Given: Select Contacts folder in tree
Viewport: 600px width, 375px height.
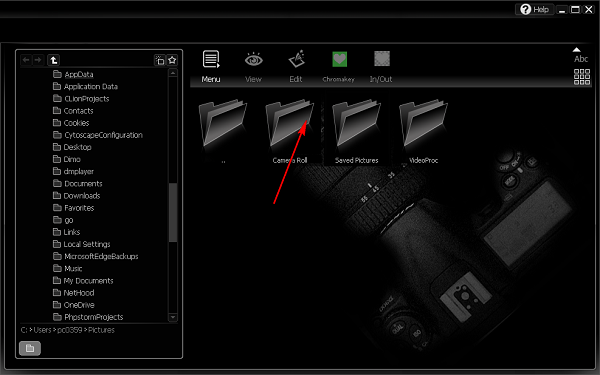Looking at the screenshot, I should [73, 111].
